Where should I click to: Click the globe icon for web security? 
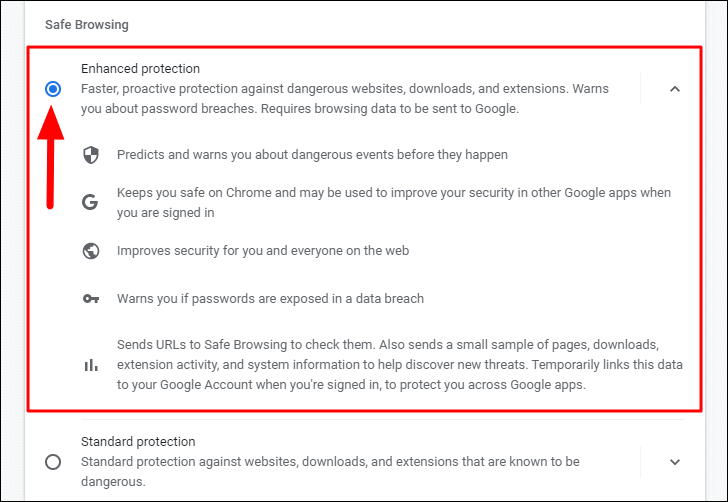tap(91, 251)
